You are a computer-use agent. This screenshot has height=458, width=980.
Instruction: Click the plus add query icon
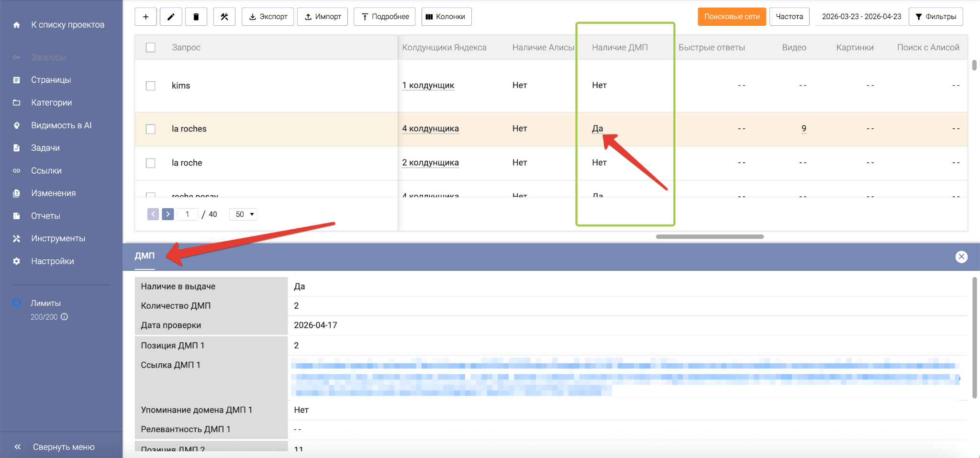(146, 17)
